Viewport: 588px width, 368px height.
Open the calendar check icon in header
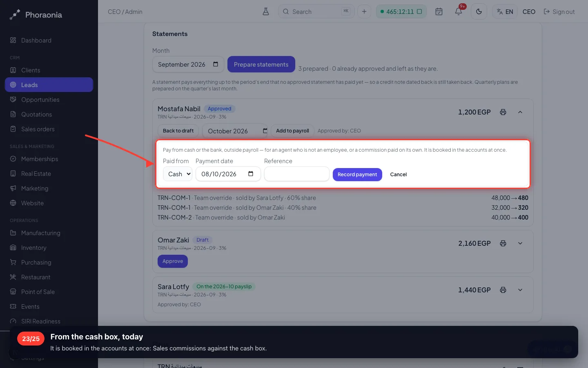[x=439, y=11]
